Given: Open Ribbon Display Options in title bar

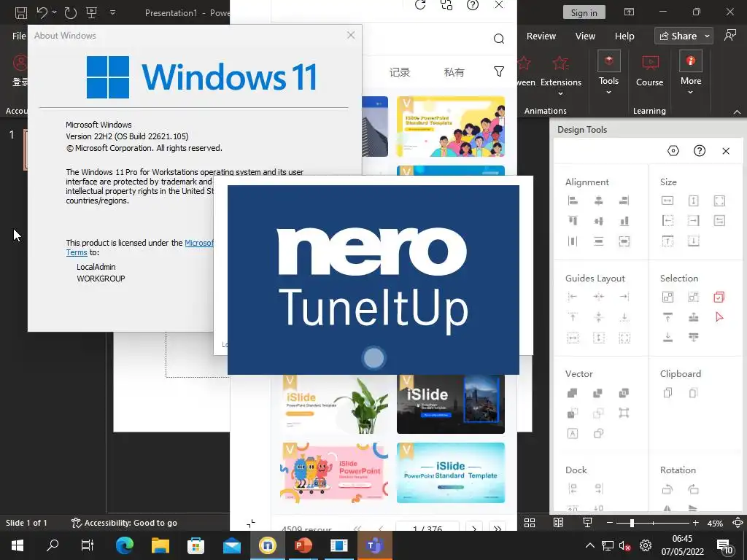Looking at the screenshot, I should (x=629, y=12).
